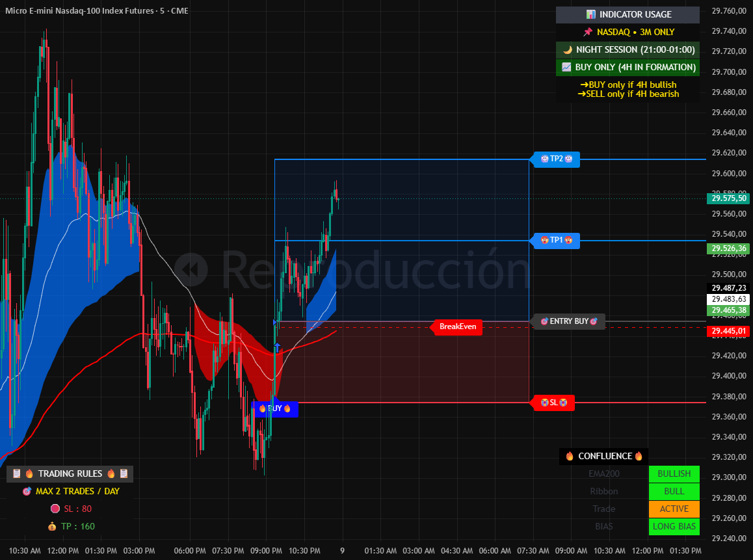Click the 29.300,00 price axis label

point(729,477)
